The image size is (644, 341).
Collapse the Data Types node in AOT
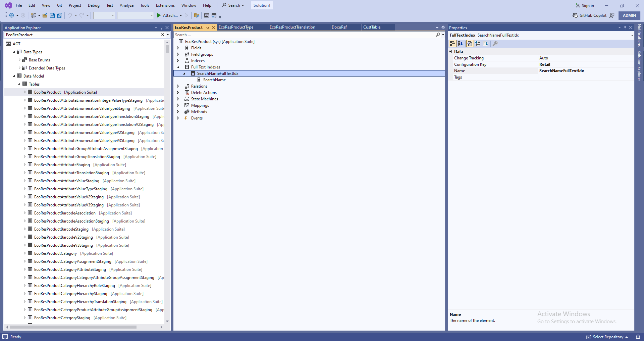14,52
